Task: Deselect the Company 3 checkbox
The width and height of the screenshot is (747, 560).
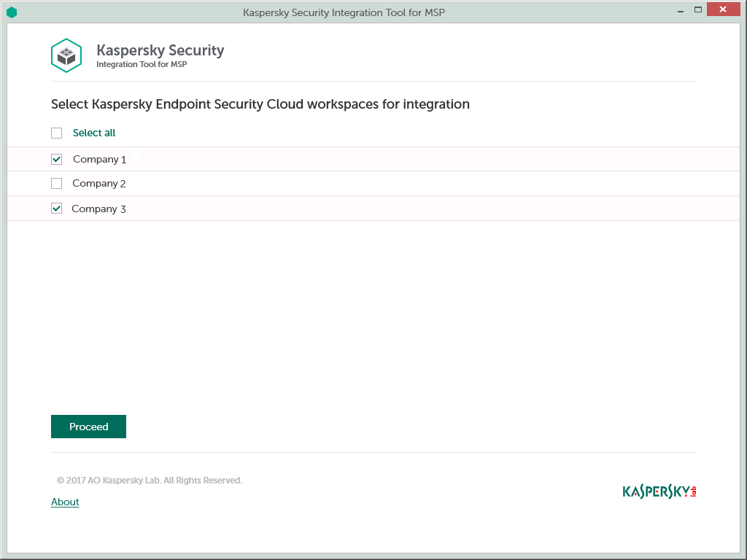Action: [57, 209]
